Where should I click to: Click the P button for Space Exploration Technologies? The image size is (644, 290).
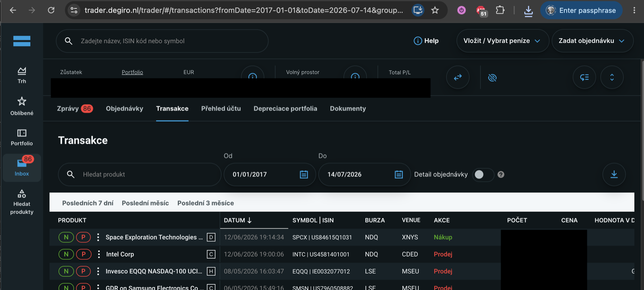point(83,237)
